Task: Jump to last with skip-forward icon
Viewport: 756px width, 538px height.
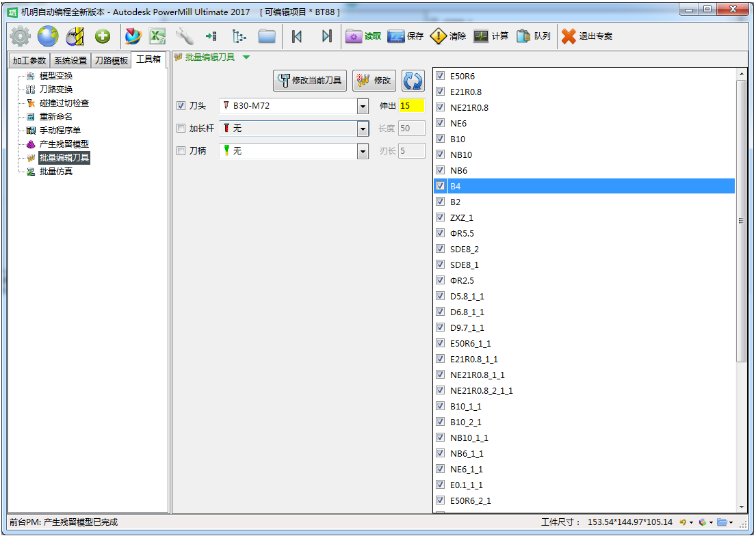Action: (327, 36)
